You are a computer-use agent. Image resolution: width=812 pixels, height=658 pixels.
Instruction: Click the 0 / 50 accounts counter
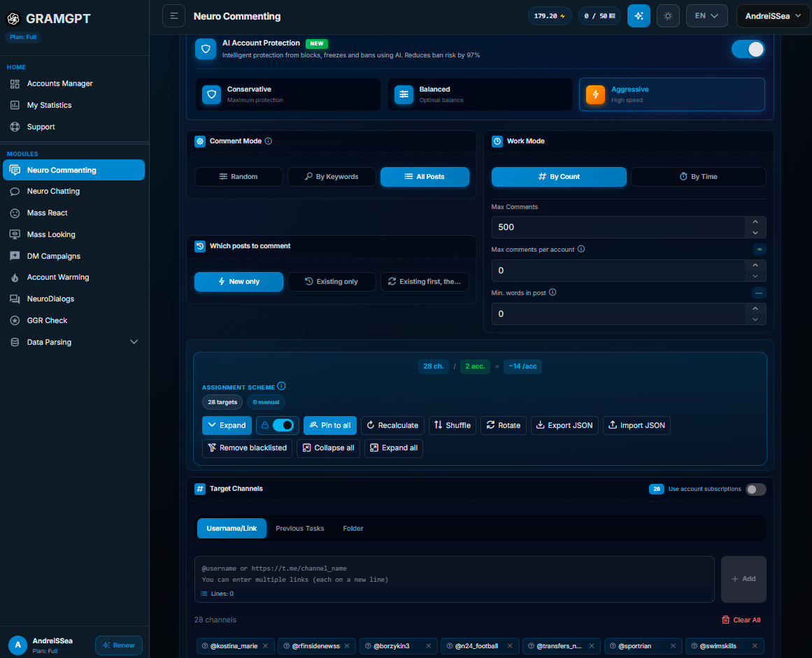tap(599, 16)
